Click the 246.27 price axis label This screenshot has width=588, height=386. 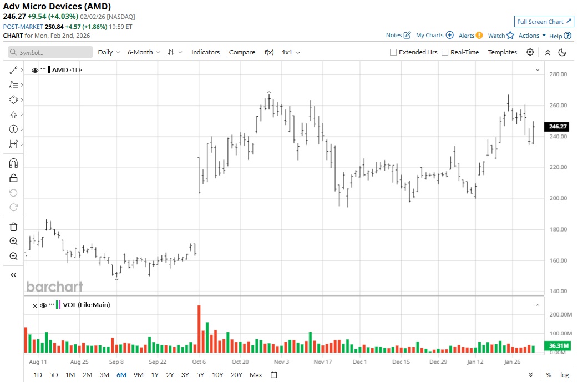click(x=557, y=127)
